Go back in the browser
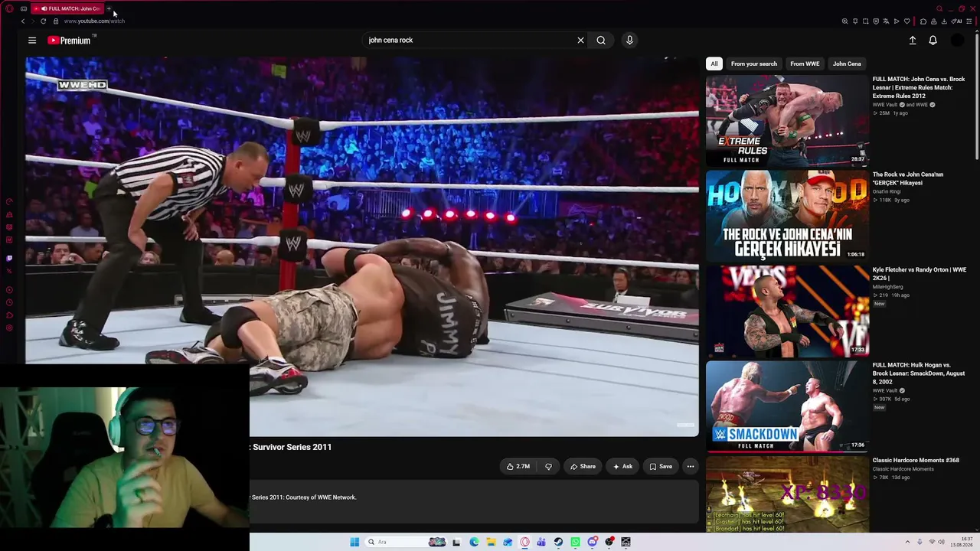Screen dimensions: 980x551 [x=23, y=21]
